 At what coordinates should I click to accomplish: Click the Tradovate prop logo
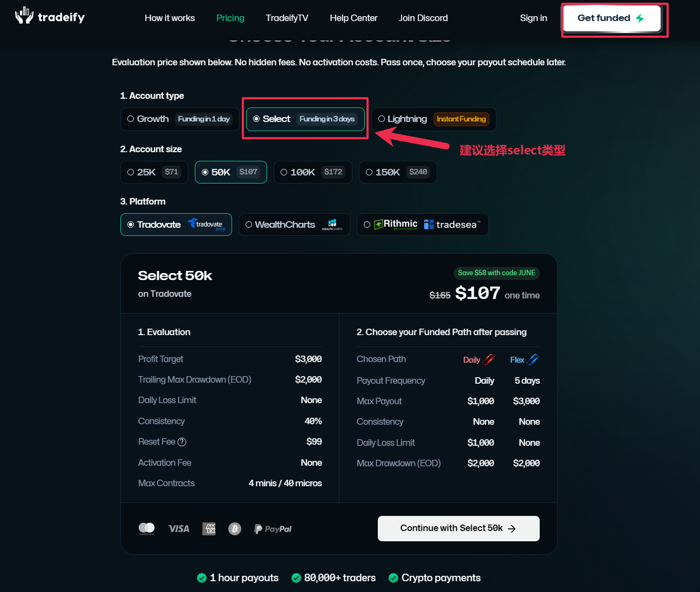pos(207,224)
